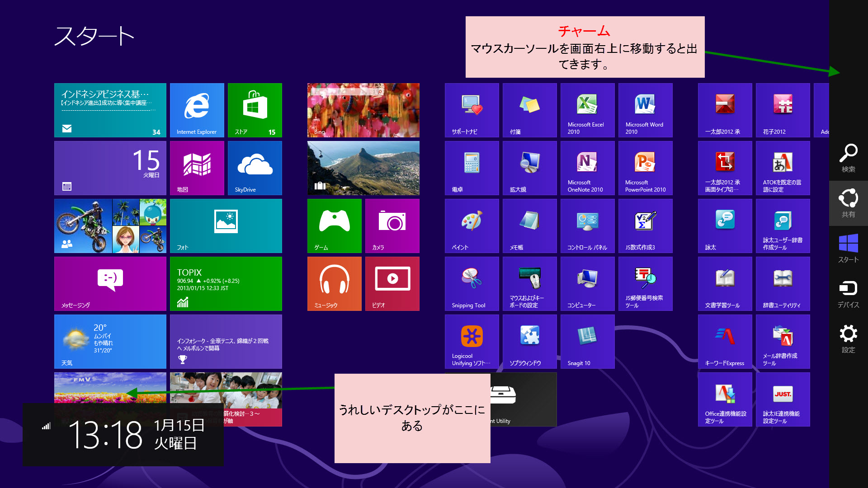Launch Microsoft PowerPoint 2010

point(645,168)
